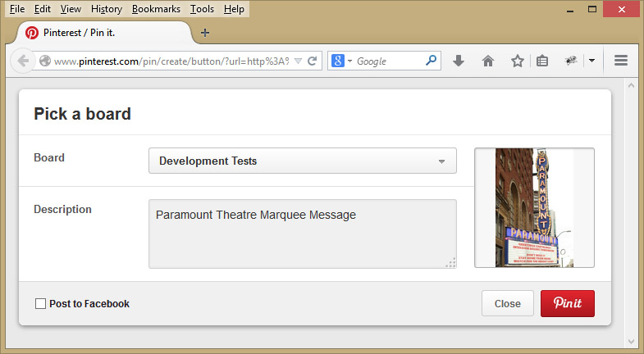The image size is (644, 354).
Task: Click the Close button in the dialog
Action: point(507,304)
